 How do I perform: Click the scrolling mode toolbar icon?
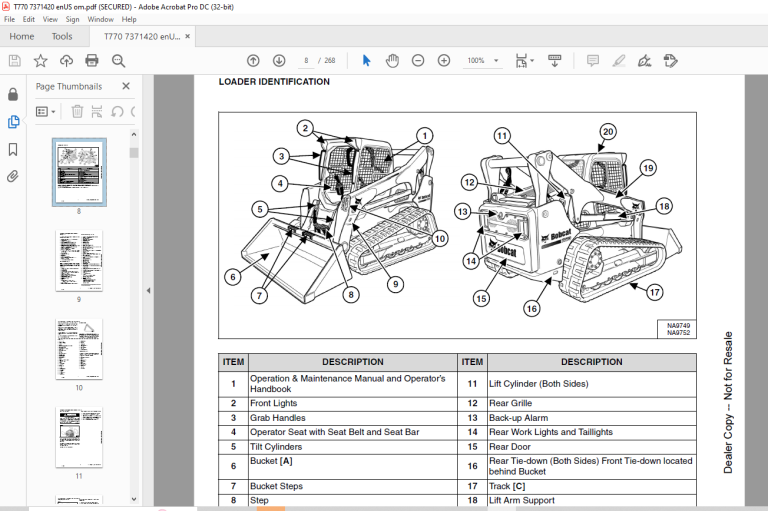coord(554,61)
